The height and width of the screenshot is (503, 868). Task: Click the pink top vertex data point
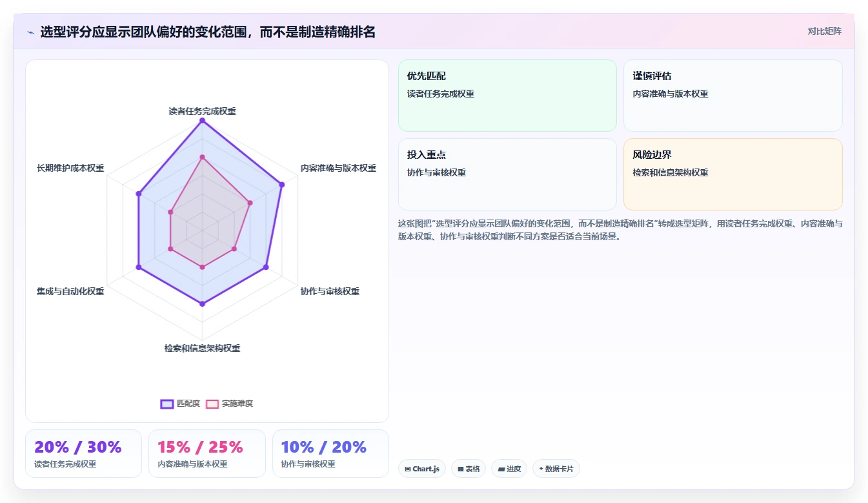click(202, 157)
